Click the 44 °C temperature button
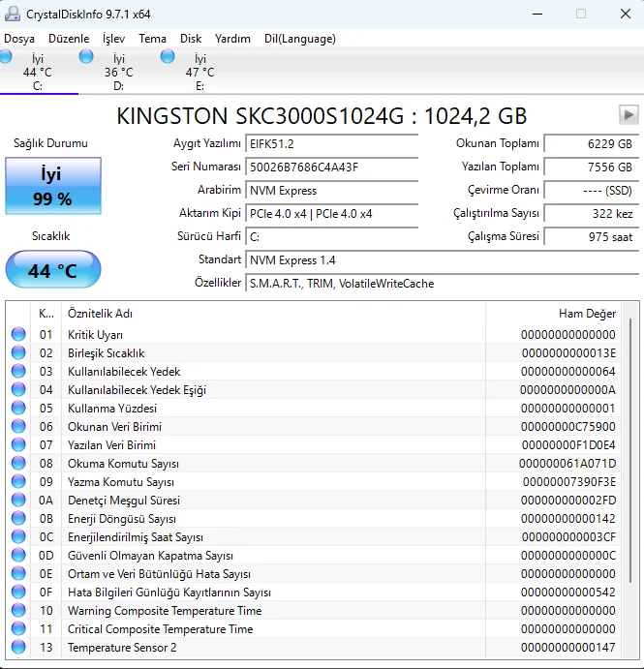644x669 pixels. [52, 270]
